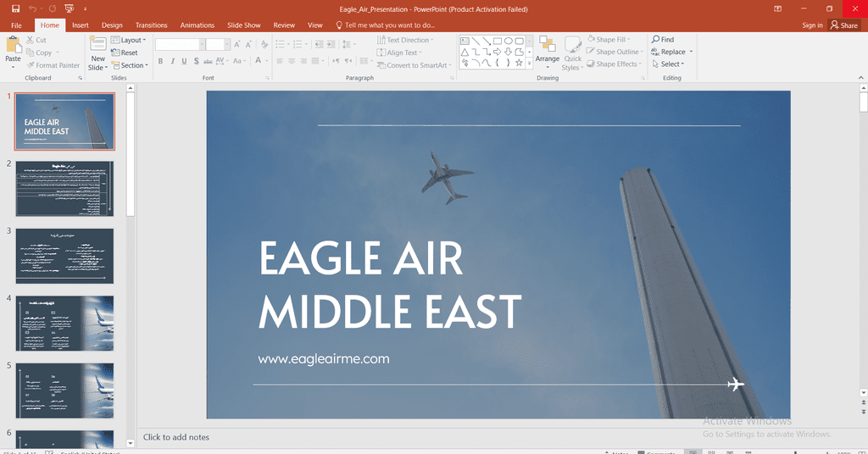Image resolution: width=868 pixels, height=454 pixels.
Task: Click the Align Left paragraph icon
Action: click(x=280, y=61)
